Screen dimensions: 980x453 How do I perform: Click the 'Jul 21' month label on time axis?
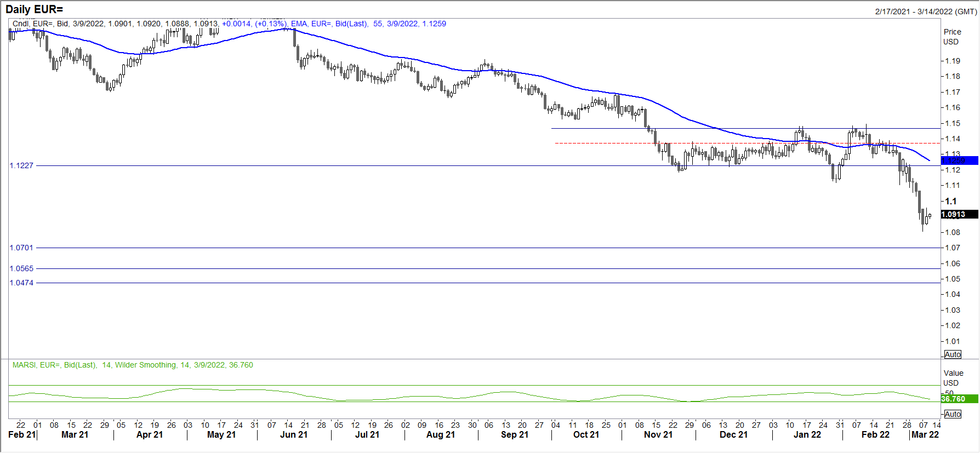click(367, 434)
